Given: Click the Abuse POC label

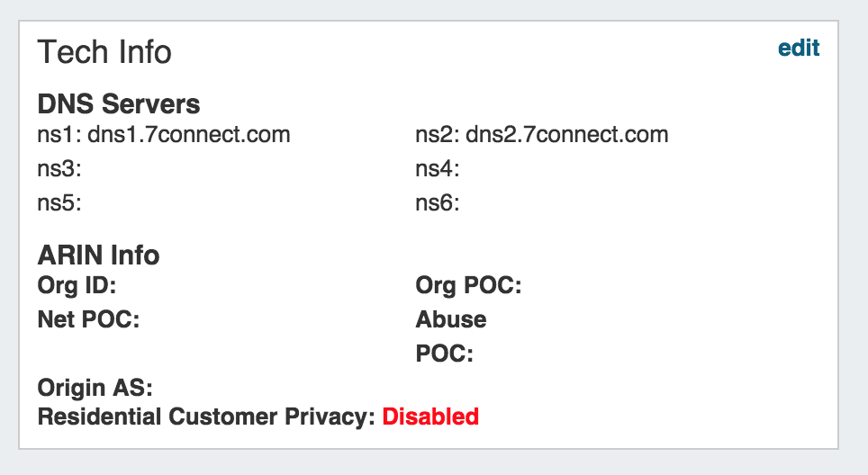Looking at the screenshot, I should (x=450, y=336).
